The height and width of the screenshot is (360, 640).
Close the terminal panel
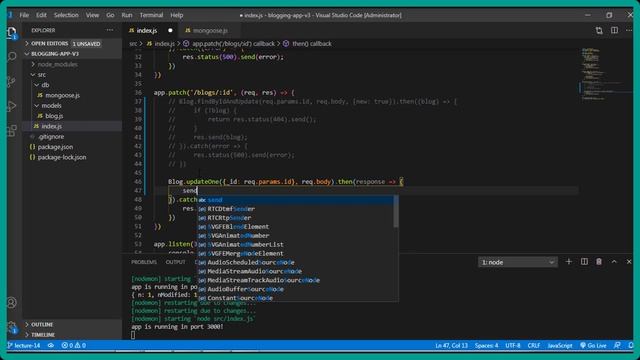coord(629,262)
